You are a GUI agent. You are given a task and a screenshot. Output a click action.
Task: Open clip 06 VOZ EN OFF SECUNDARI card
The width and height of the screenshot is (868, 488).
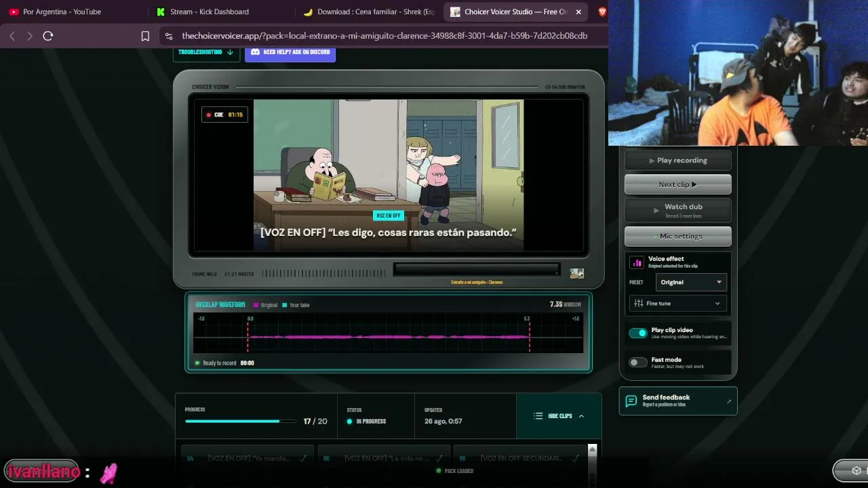(519, 458)
